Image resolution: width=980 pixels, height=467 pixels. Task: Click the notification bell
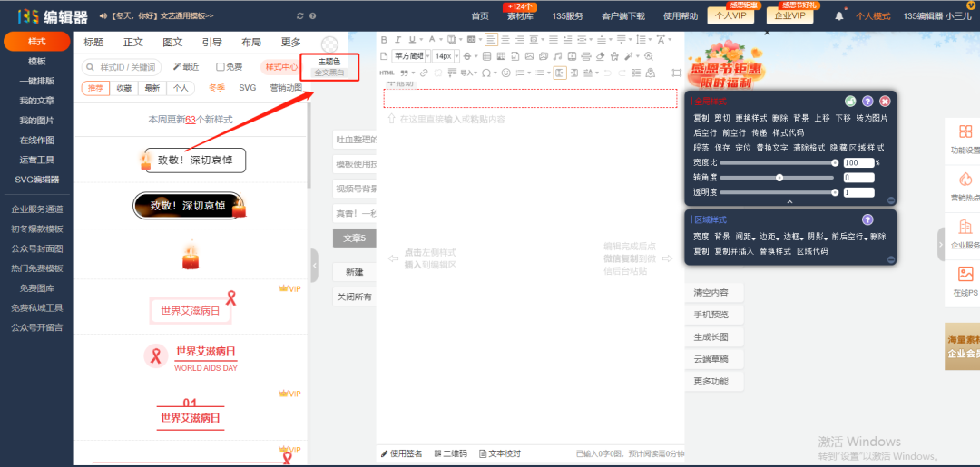(x=839, y=16)
